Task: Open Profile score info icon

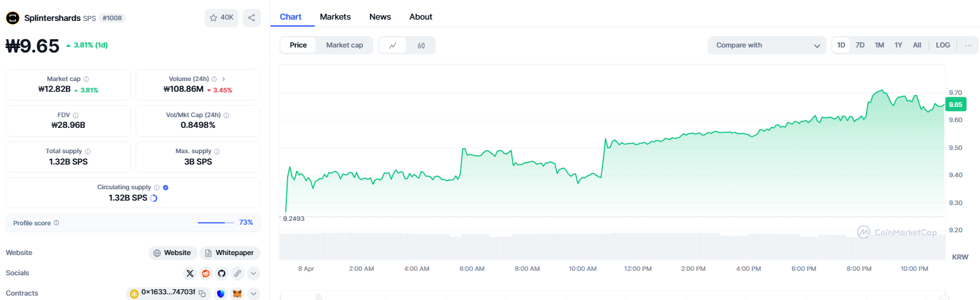Action: [x=56, y=223]
